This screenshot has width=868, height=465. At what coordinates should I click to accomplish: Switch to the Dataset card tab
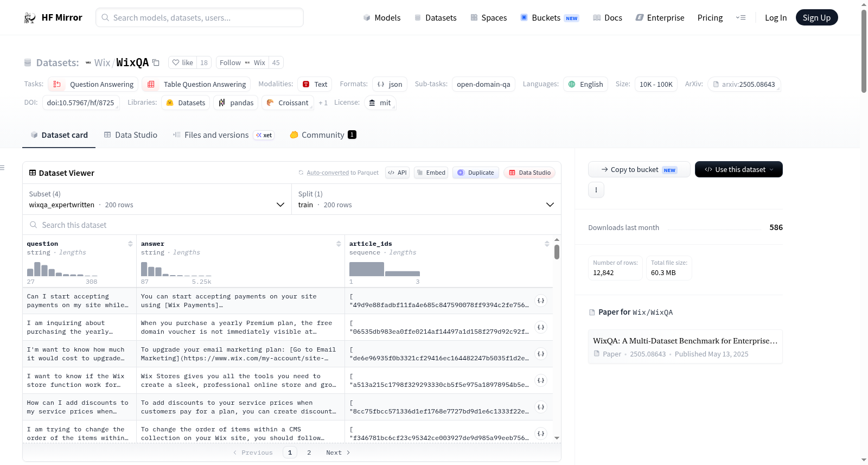59,135
